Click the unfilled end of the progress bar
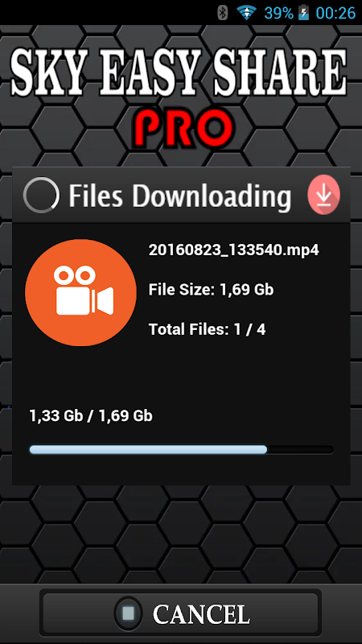Image resolution: width=362 pixels, height=644 pixels. 300,449
